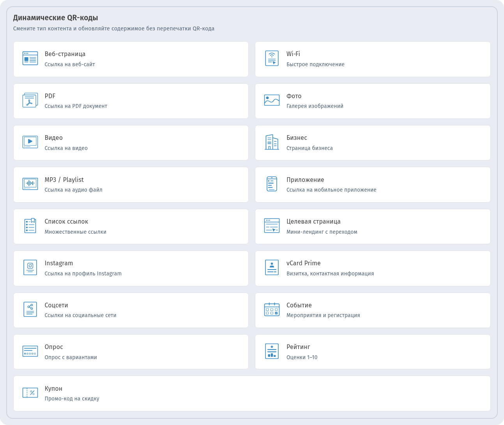Choose the Опрос card title

tap(54, 347)
